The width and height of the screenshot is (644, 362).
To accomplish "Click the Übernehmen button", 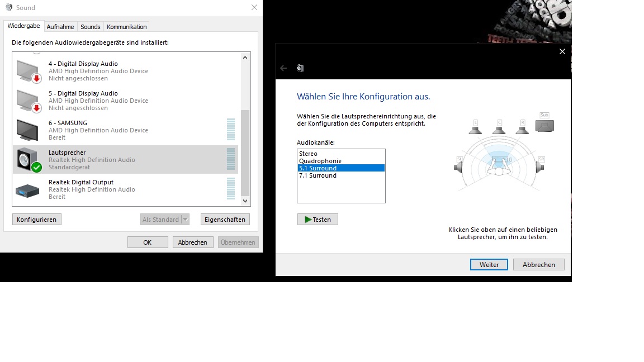I will (x=238, y=242).
